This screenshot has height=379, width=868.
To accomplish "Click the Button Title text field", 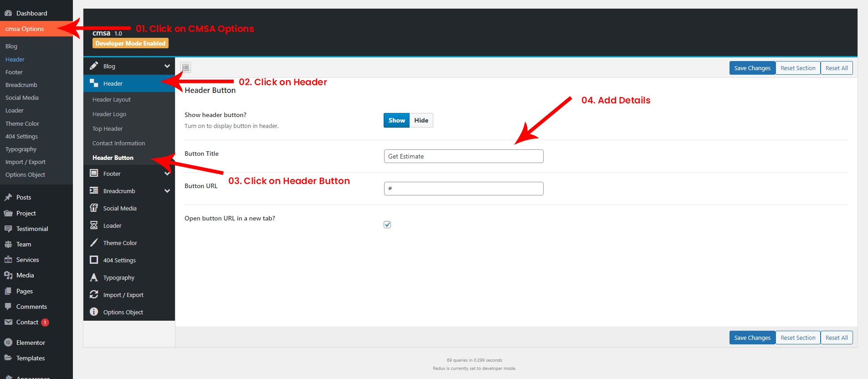I will 463,156.
